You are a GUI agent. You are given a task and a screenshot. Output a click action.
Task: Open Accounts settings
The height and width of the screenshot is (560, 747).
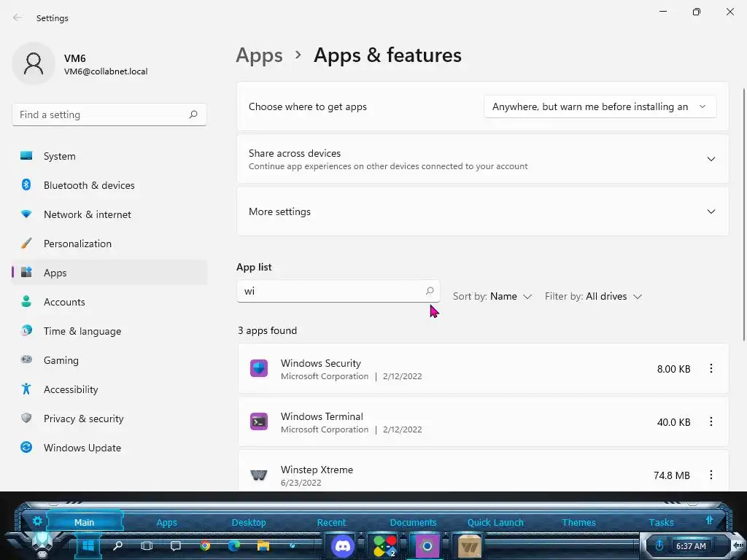(x=109, y=302)
